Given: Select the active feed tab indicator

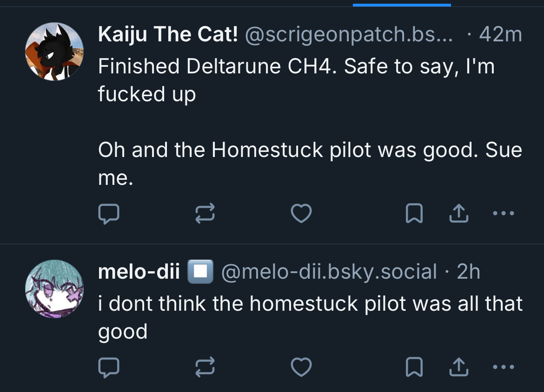Looking at the screenshot, I should tap(402, 5).
